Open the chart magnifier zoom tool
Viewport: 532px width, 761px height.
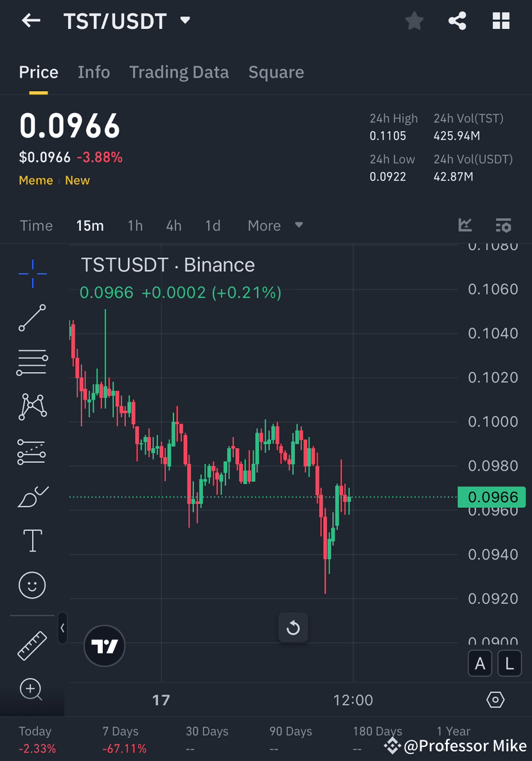tap(32, 689)
